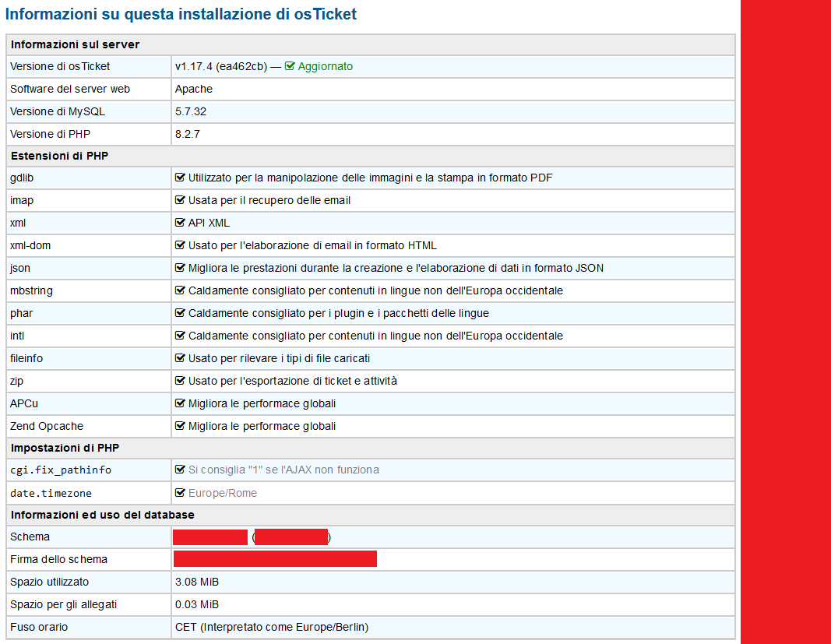The image size is (831, 644).
Task: Click 'CET (Interpretato come Europe/Berlin)' value
Action: point(272,627)
